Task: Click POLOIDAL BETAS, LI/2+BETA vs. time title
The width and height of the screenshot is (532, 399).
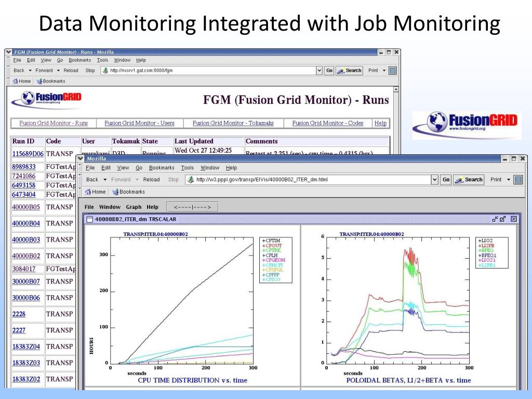Action: pos(408,380)
